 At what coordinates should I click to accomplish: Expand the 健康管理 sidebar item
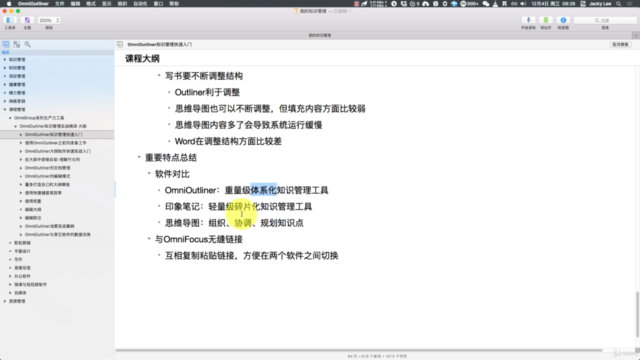pos(5,84)
